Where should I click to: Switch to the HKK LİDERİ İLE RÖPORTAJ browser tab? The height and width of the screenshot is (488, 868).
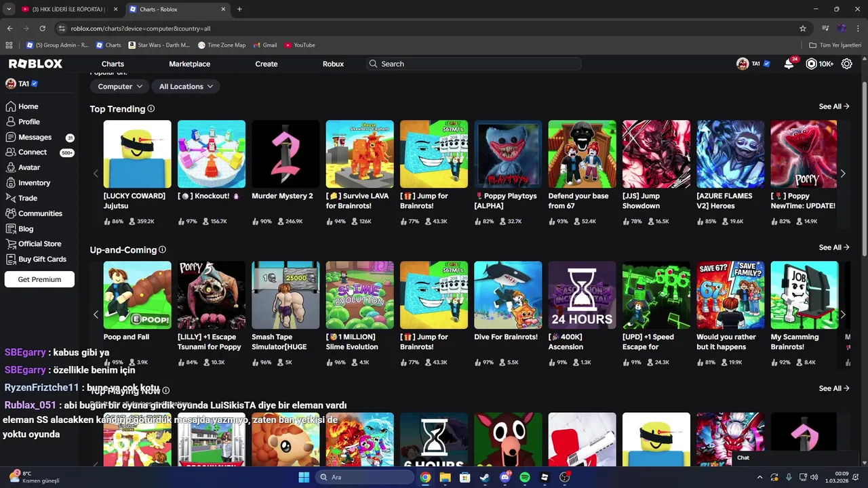pyautogui.click(x=69, y=9)
